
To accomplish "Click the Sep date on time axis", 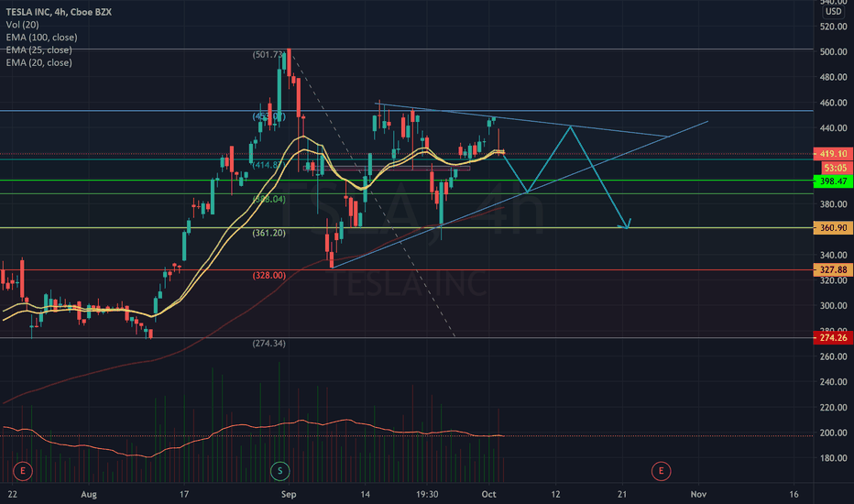I will (289, 494).
